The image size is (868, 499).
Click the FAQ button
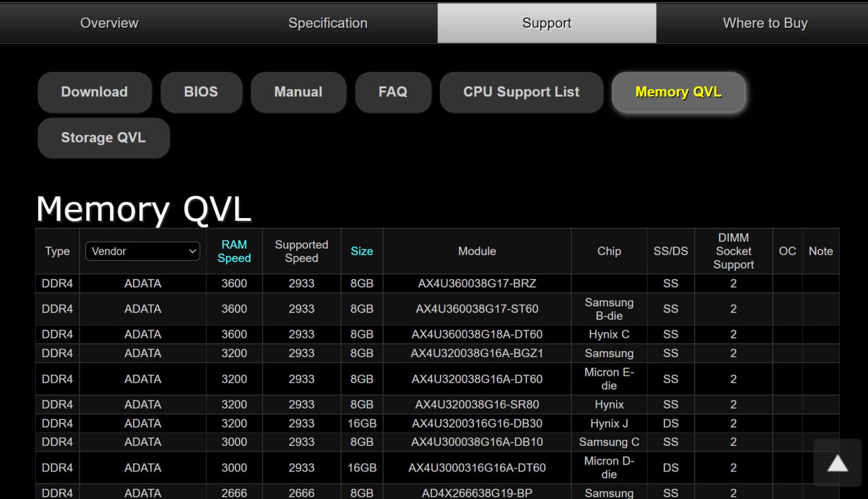click(393, 92)
